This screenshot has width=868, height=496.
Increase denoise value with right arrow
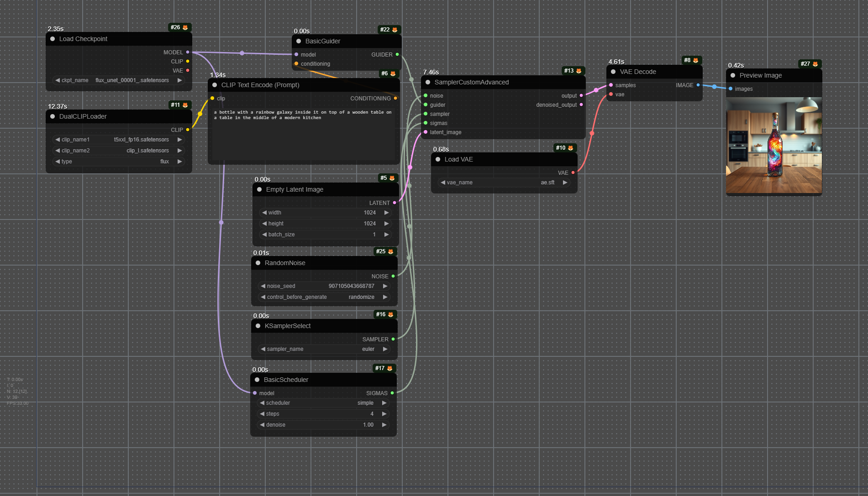384,425
